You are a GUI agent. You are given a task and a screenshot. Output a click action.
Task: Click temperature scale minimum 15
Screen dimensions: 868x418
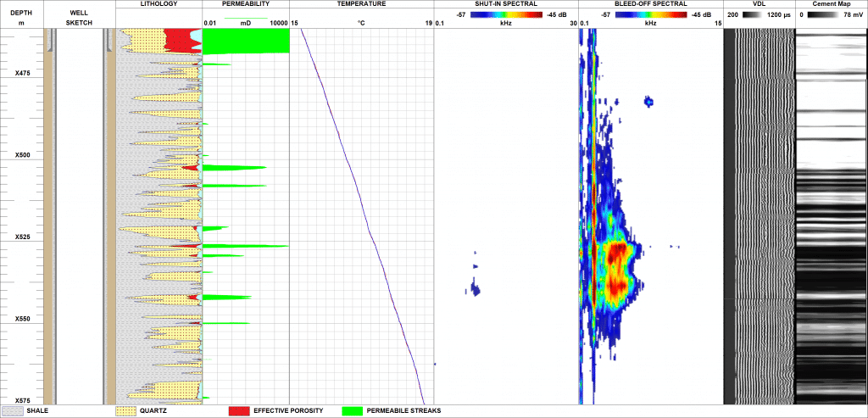click(x=294, y=23)
